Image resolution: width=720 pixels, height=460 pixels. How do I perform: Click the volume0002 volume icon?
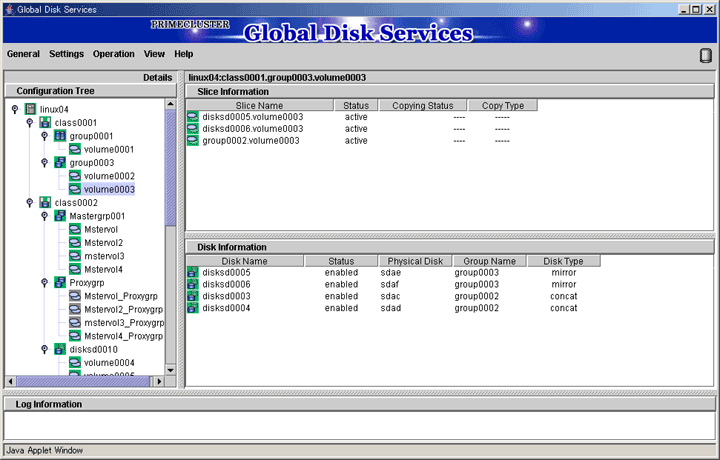[75, 175]
